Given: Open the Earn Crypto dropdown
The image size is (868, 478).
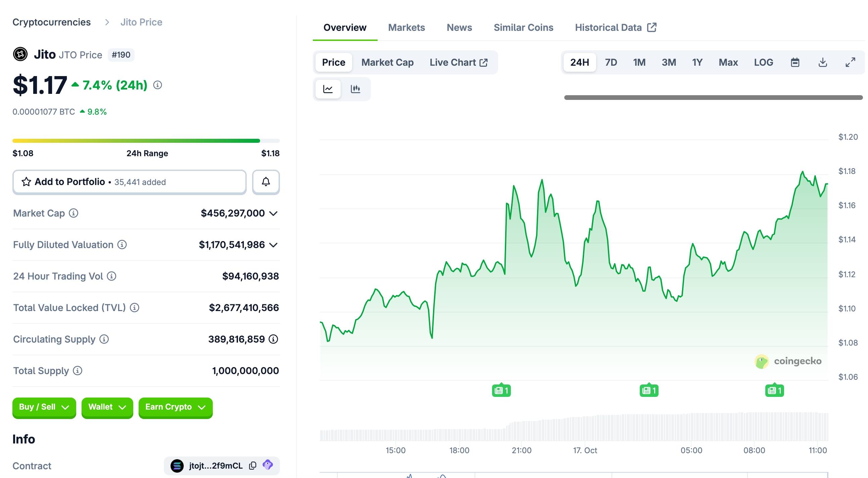Looking at the screenshot, I should coord(175,407).
